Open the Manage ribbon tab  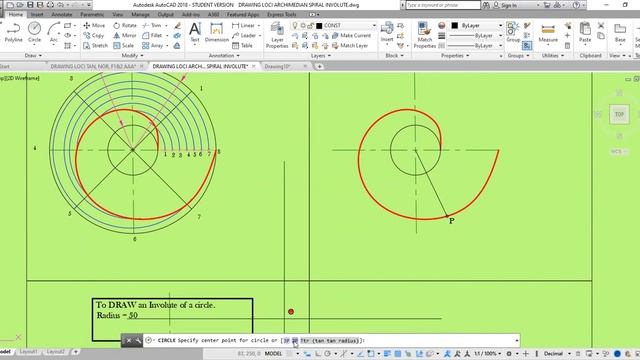pyautogui.click(x=140, y=15)
